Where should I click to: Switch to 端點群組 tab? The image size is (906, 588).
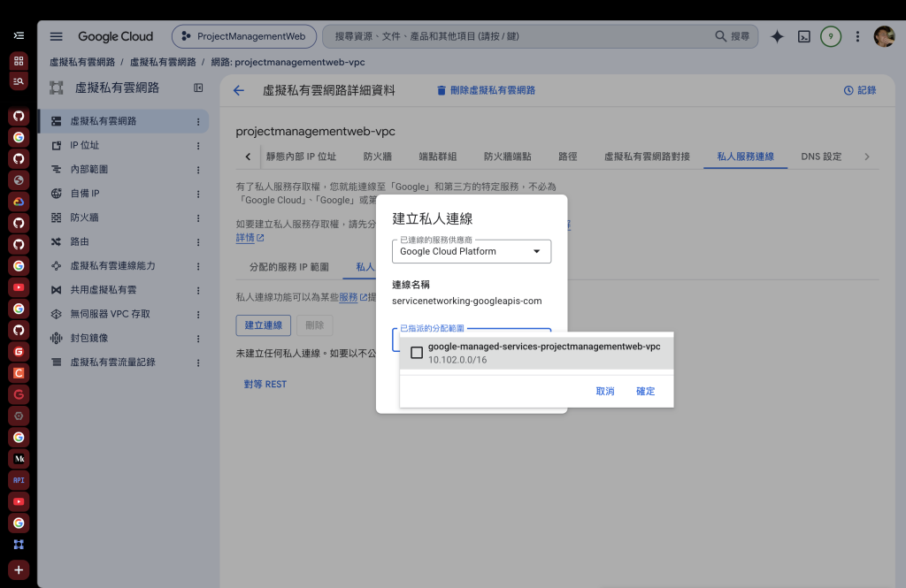pos(437,157)
